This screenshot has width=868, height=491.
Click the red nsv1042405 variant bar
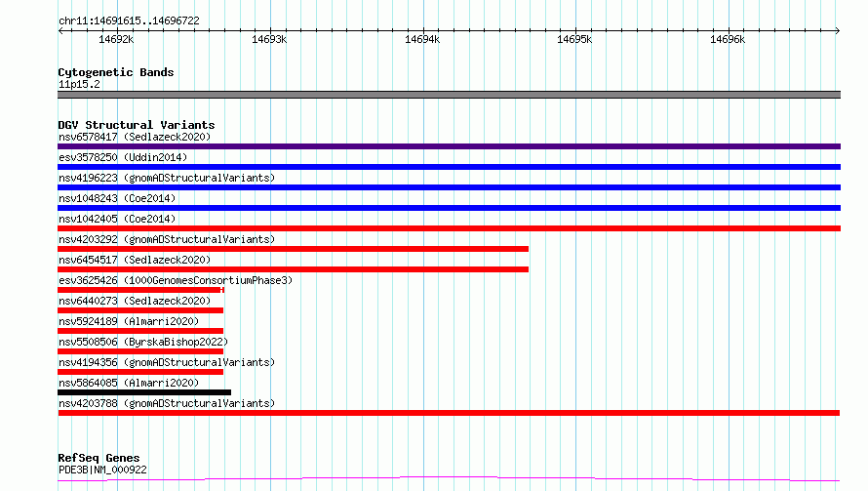click(x=449, y=228)
